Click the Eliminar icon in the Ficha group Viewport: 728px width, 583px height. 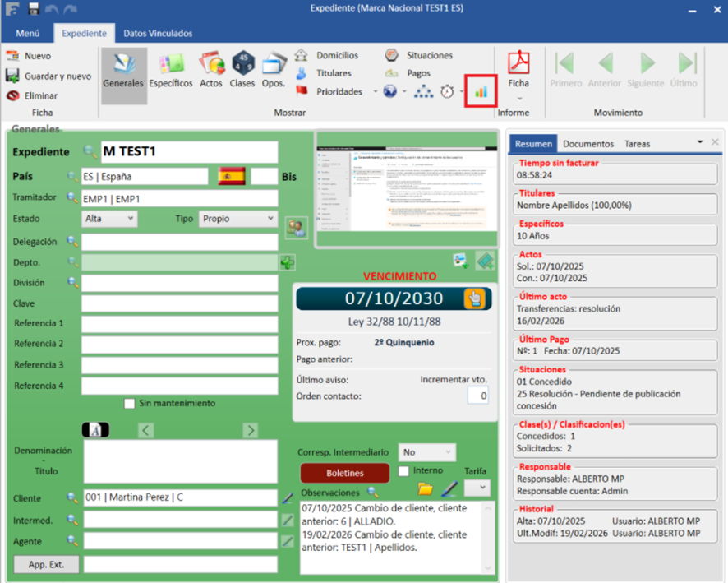13,95
